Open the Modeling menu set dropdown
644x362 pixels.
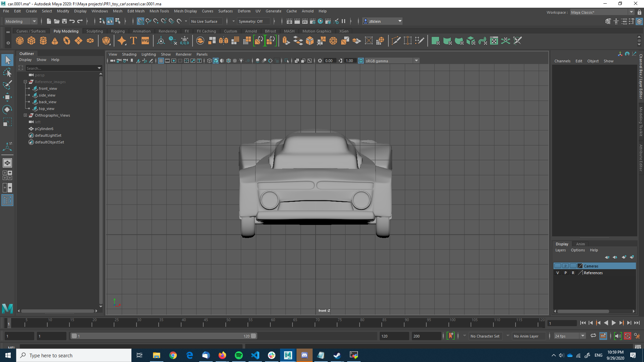(x=21, y=21)
